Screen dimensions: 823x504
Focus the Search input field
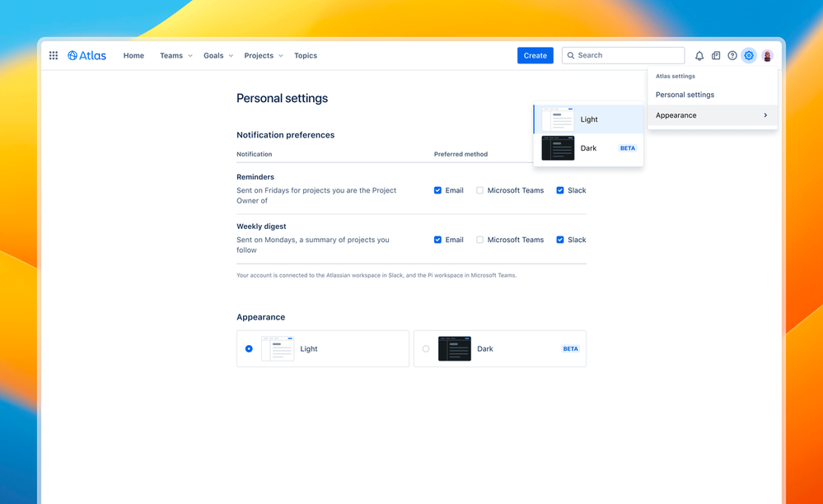click(623, 55)
